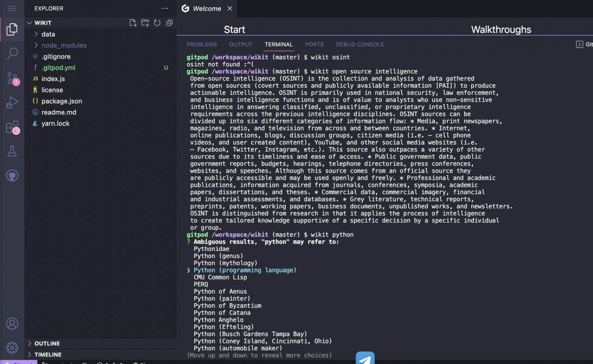This screenshot has width=593, height=364.
Task: Select the TERMINAL panel tab
Action: pyautogui.click(x=278, y=44)
